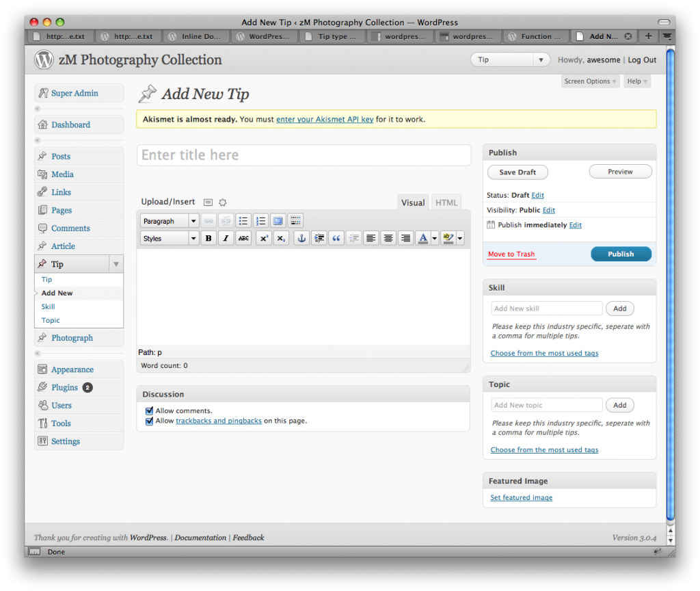Open the highlight color picker arrow
Screen dimensions: 700x591
[x=460, y=238]
